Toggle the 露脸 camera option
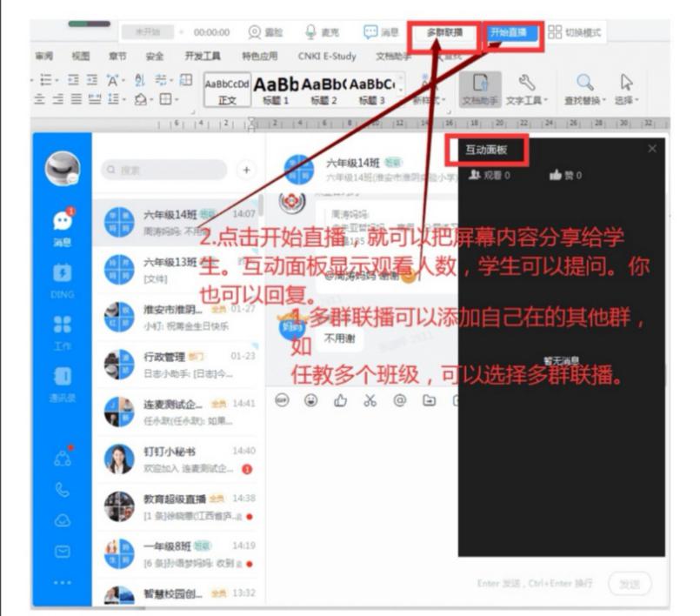The height and width of the screenshot is (616, 700). coord(257,33)
